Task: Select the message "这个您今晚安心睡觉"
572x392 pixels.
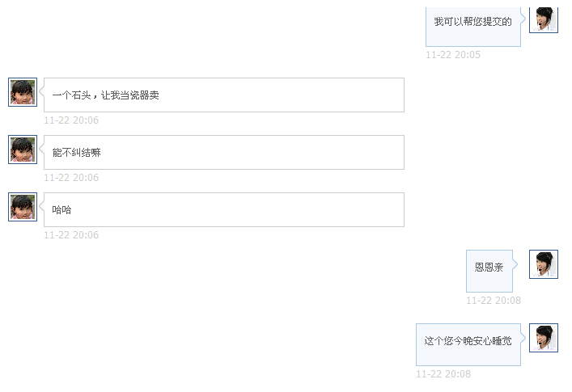Action: coord(468,342)
